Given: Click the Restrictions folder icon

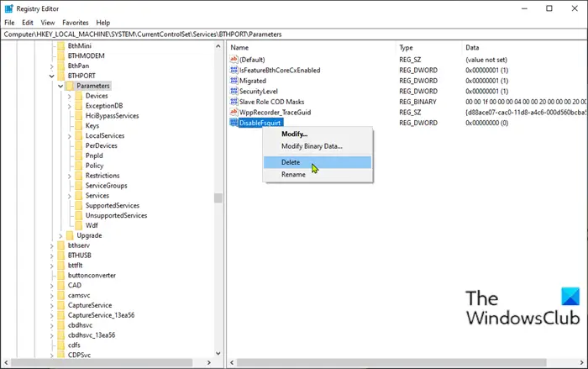Looking at the screenshot, I should pyautogui.click(x=79, y=176).
